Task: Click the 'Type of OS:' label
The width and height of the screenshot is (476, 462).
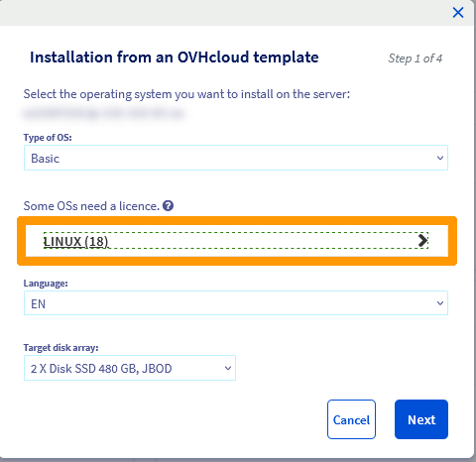Action: click(48, 138)
